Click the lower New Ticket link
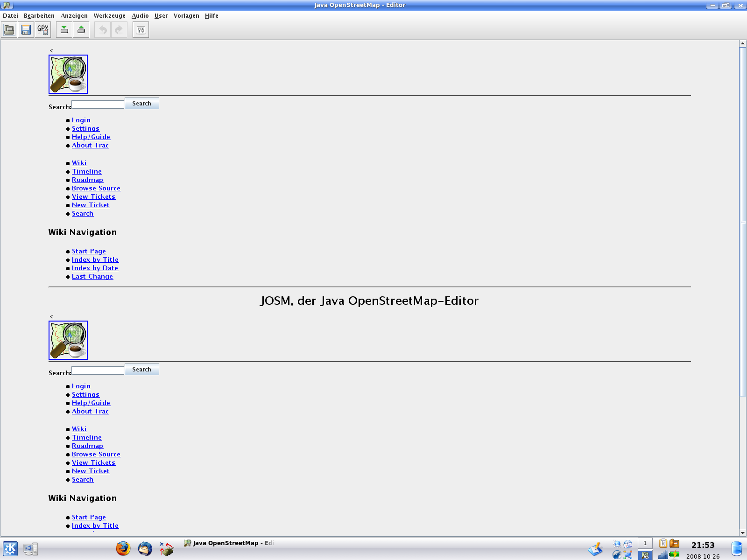Viewport: 747px width, 560px height. tap(91, 471)
